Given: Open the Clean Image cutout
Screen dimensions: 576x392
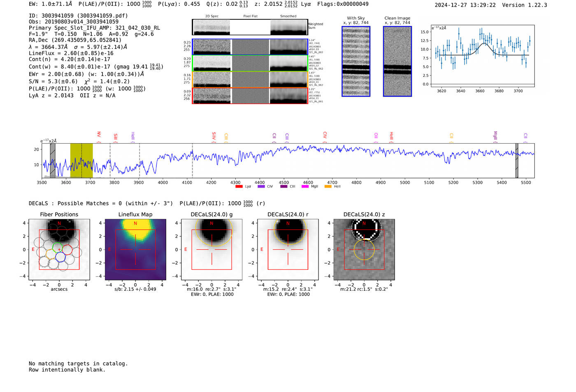Looking at the screenshot, I should point(397,61).
